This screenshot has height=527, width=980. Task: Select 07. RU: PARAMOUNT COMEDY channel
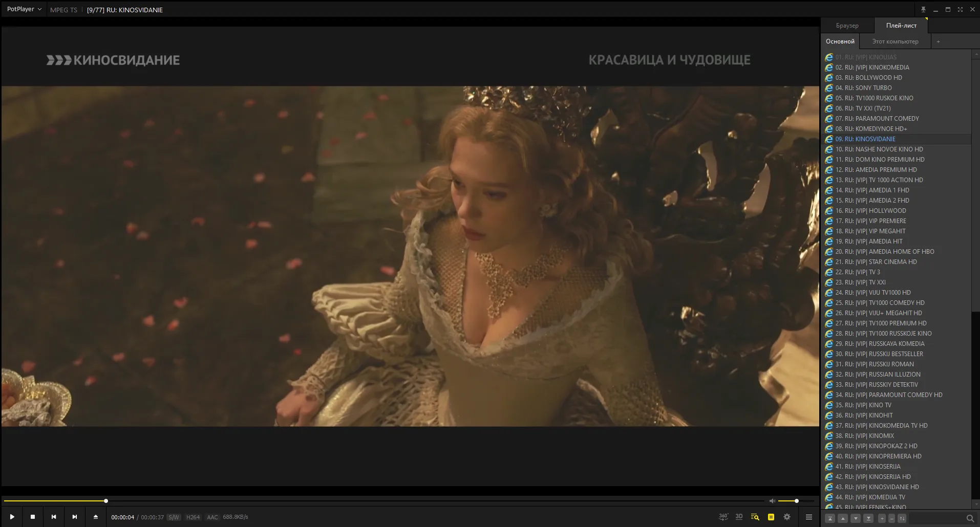[896, 119]
